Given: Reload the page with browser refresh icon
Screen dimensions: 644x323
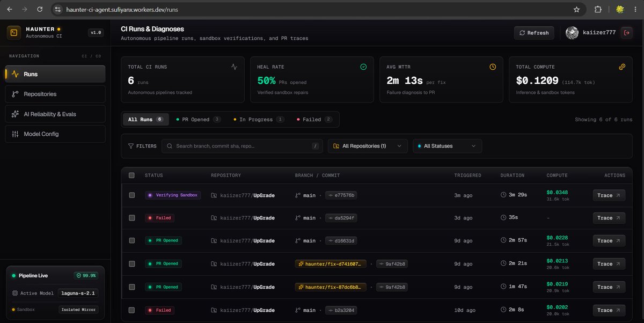Looking at the screenshot, I should tap(40, 9).
